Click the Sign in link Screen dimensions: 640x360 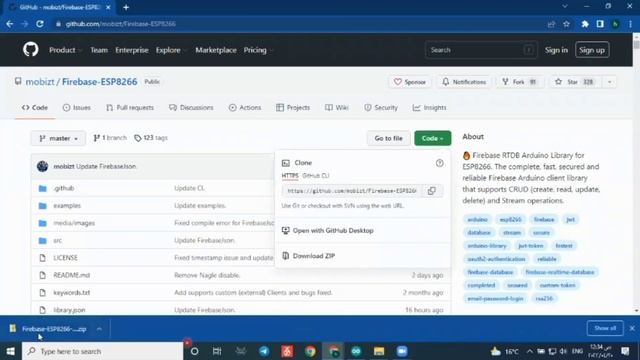[556, 50]
